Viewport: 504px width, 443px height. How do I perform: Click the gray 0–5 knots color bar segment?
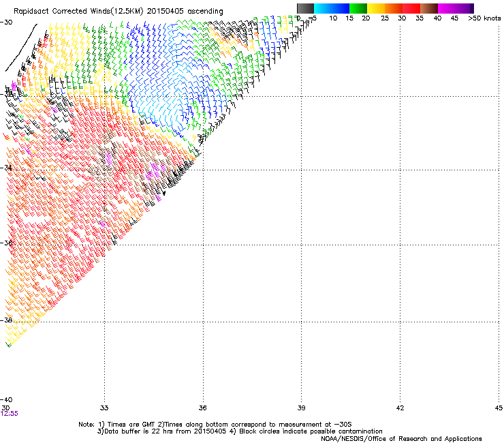(305, 8)
